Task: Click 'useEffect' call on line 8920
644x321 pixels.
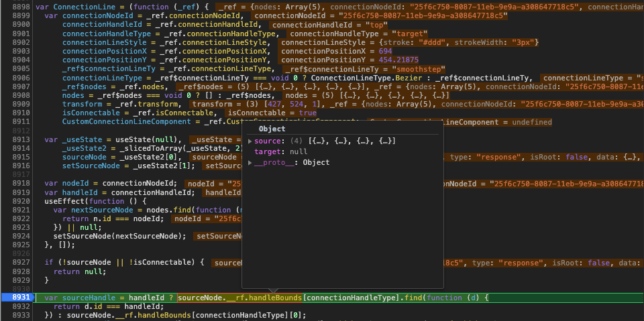Action: coord(64,201)
